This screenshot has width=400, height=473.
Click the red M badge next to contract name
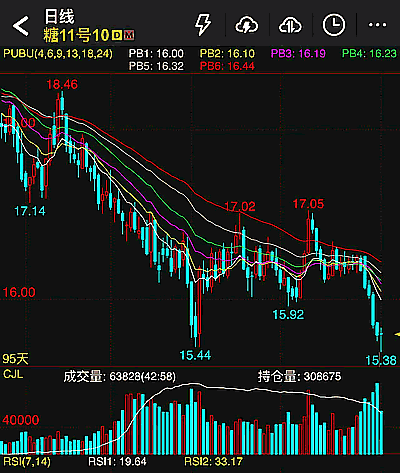[x=129, y=35]
